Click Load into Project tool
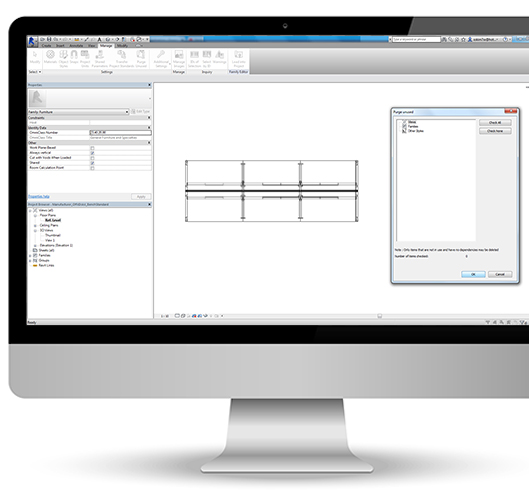Viewport: 529px width, 490px height. point(239,59)
